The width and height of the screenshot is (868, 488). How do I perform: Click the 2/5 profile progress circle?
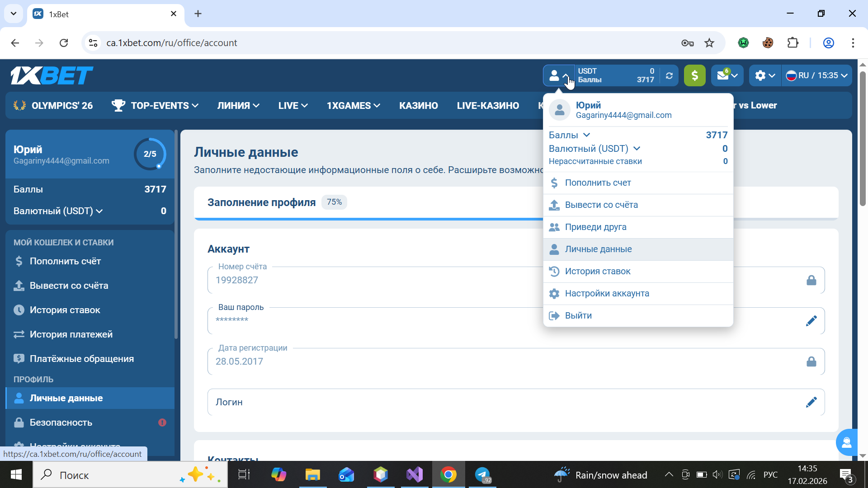pos(150,154)
